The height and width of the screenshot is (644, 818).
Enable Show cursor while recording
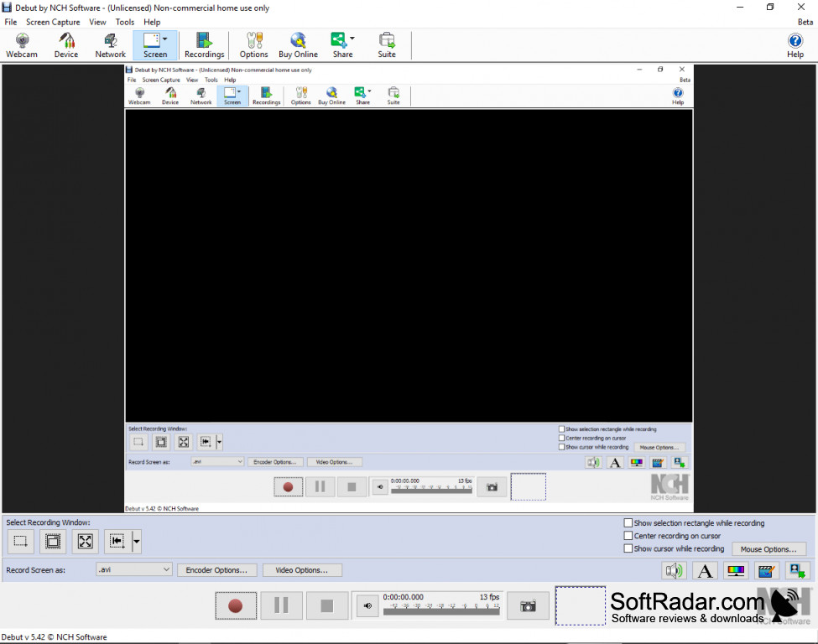coord(628,548)
